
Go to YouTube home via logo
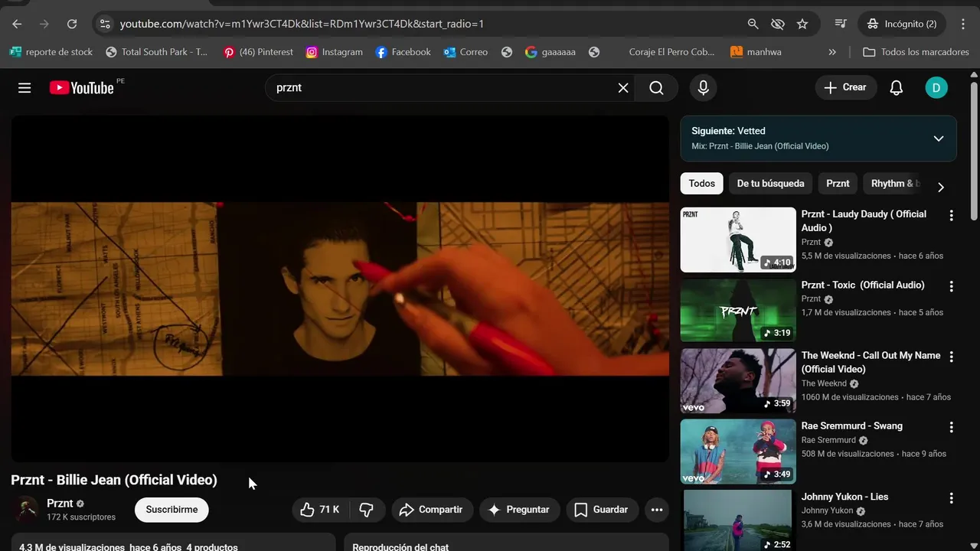82,88
